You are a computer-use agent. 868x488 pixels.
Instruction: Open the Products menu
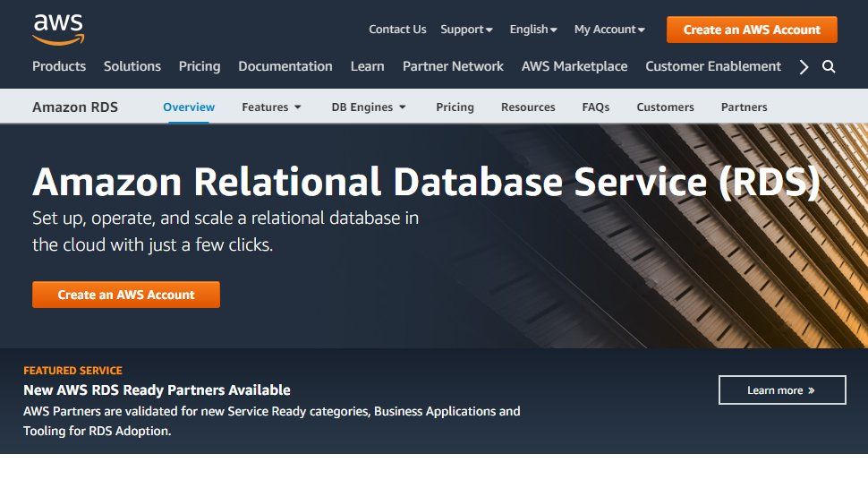[x=59, y=66]
